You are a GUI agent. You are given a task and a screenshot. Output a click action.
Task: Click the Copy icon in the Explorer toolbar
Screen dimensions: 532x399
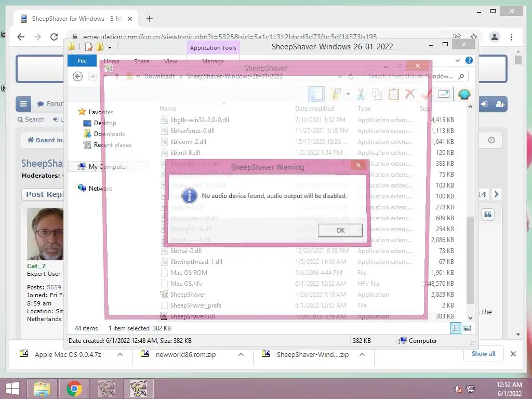[377, 94]
